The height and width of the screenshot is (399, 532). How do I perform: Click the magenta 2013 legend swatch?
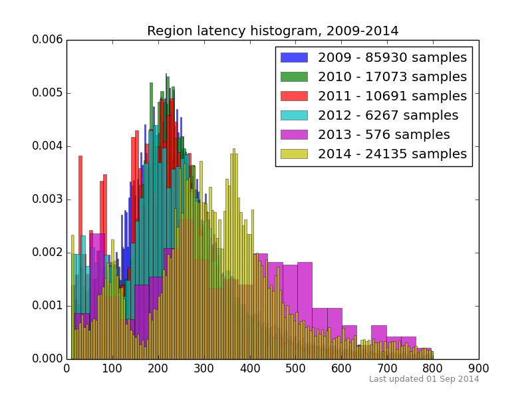coord(294,135)
